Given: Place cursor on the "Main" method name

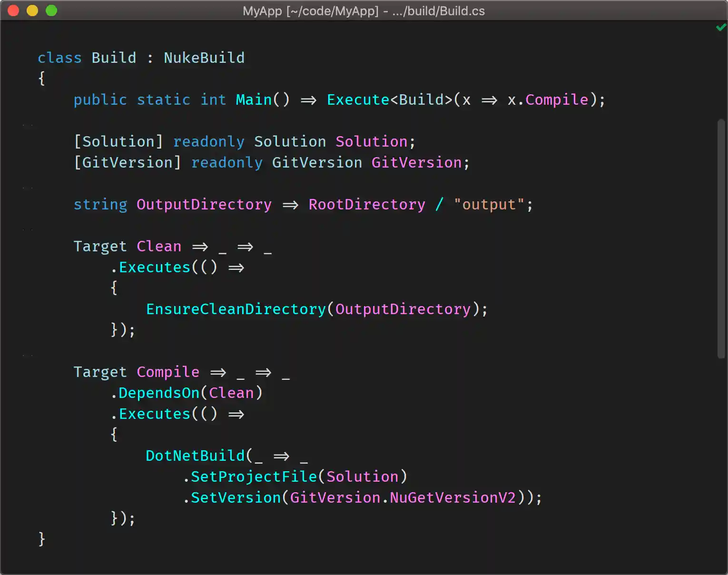Looking at the screenshot, I should tap(254, 100).
